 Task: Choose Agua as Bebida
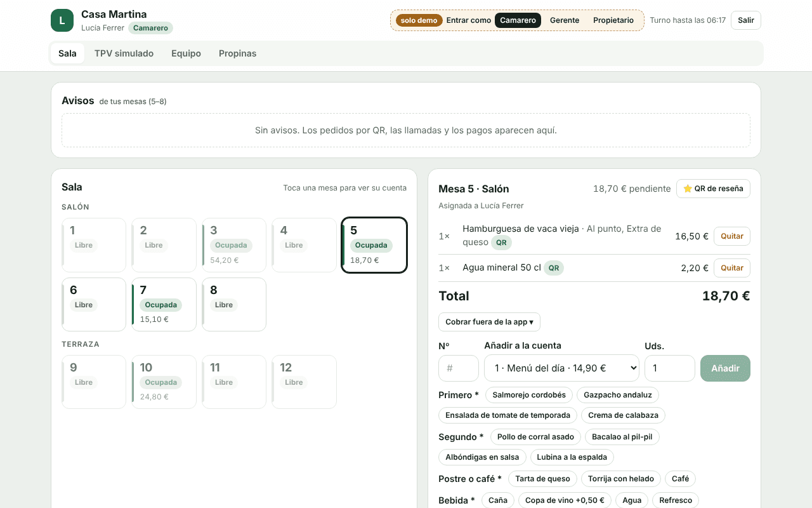coord(632,500)
